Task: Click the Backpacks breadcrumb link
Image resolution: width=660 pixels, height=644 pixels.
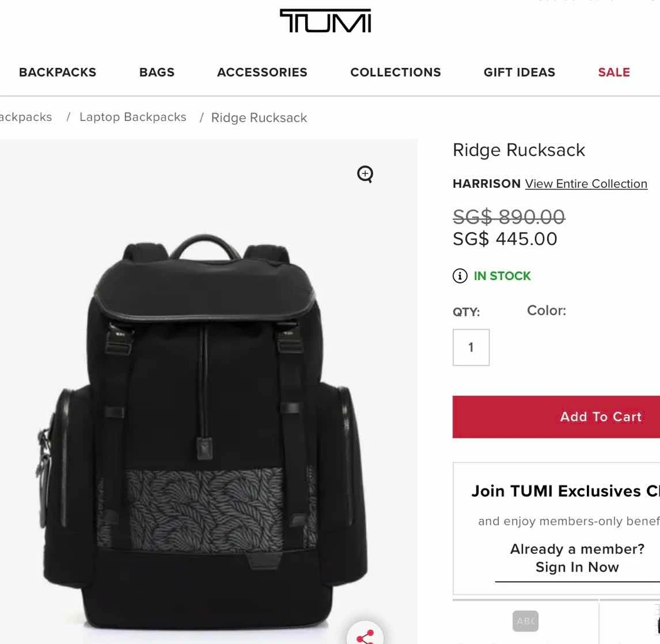Action: click(x=26, y=117)
